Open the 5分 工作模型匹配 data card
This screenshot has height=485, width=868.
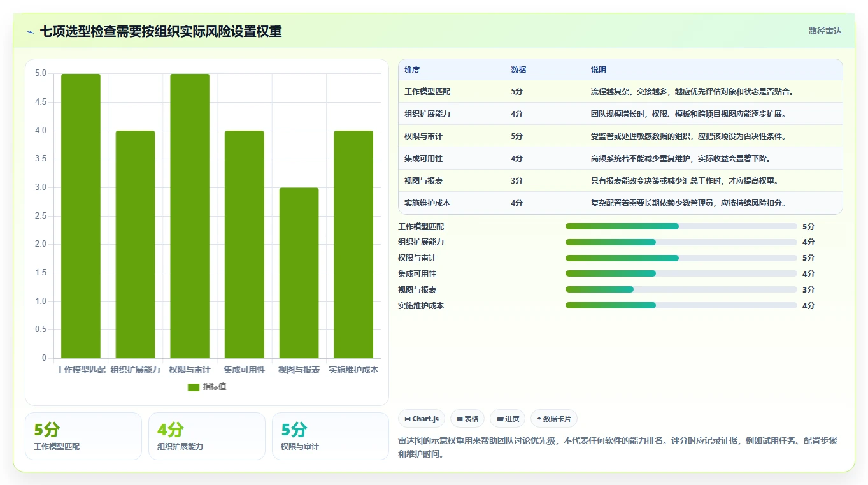point(83,436)
